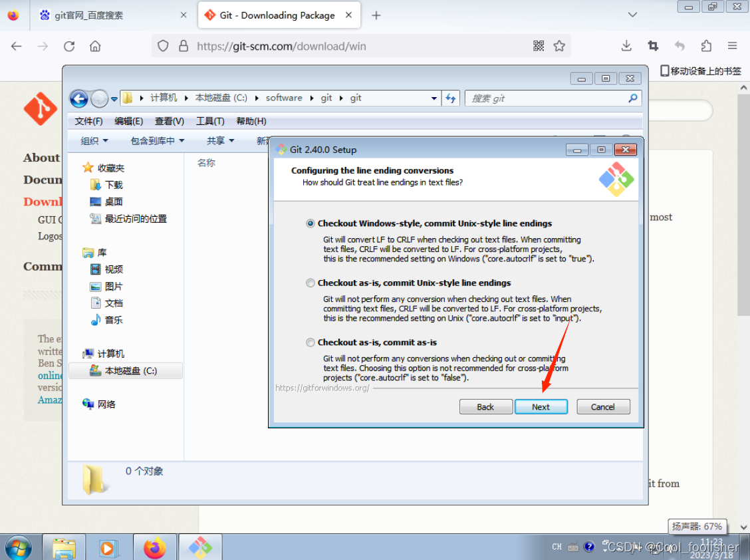Open File Explorer from the taskbar

point(64,547)
